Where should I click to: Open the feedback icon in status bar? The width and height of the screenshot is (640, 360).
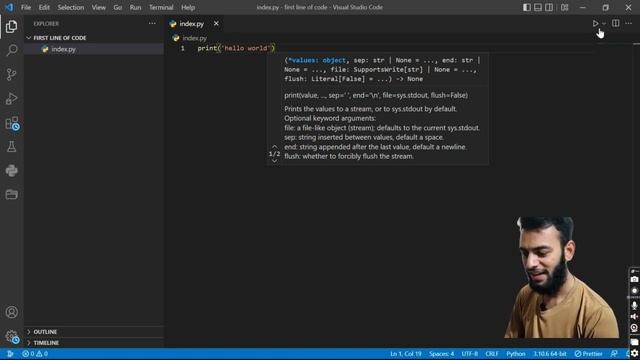click(614, 354)
